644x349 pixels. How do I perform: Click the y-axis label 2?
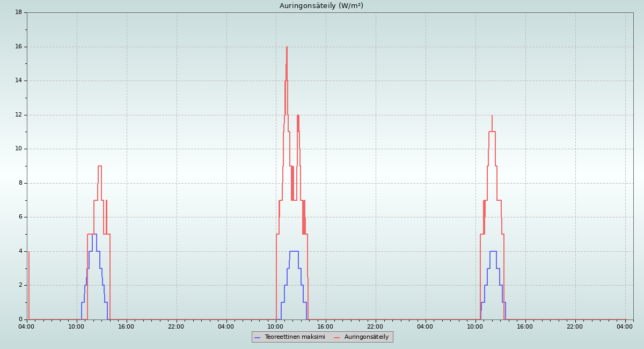tap(20, 285)
